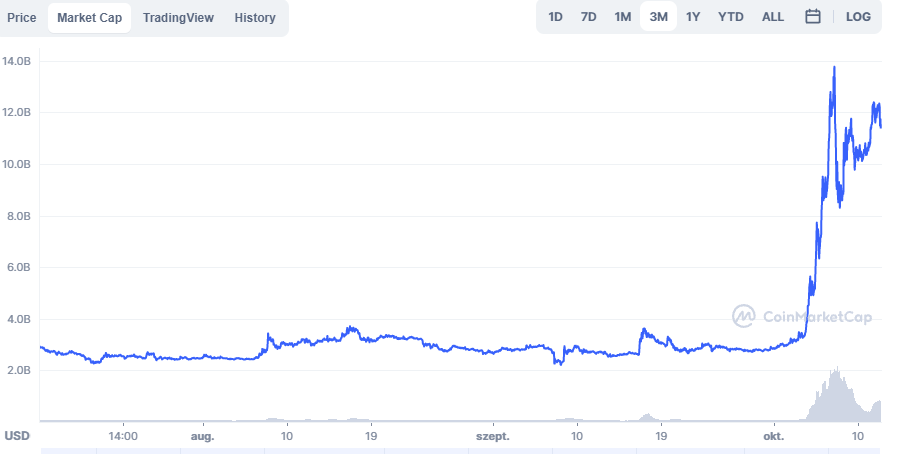The width and height of the screenshot is (910, 454).
Task: Set chart range to 1D
Action: click(555, 17)
